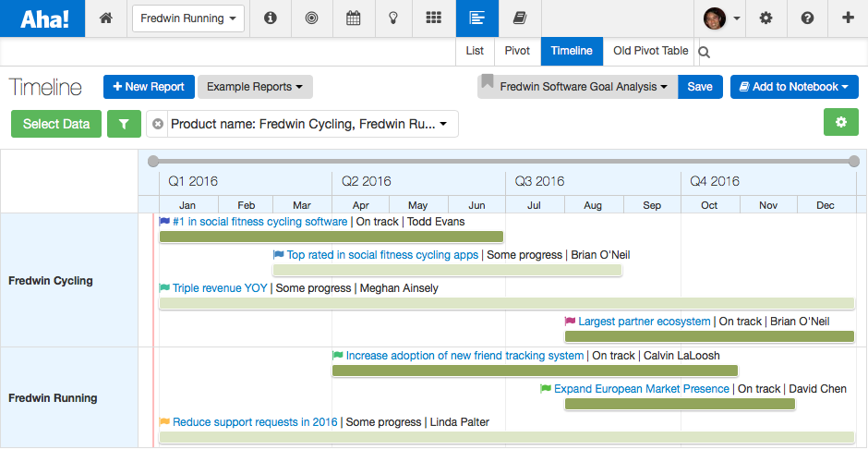The width and height of the screenshot is (868, 462).
Task: Click the Dec month header
Action: (825, 205)
